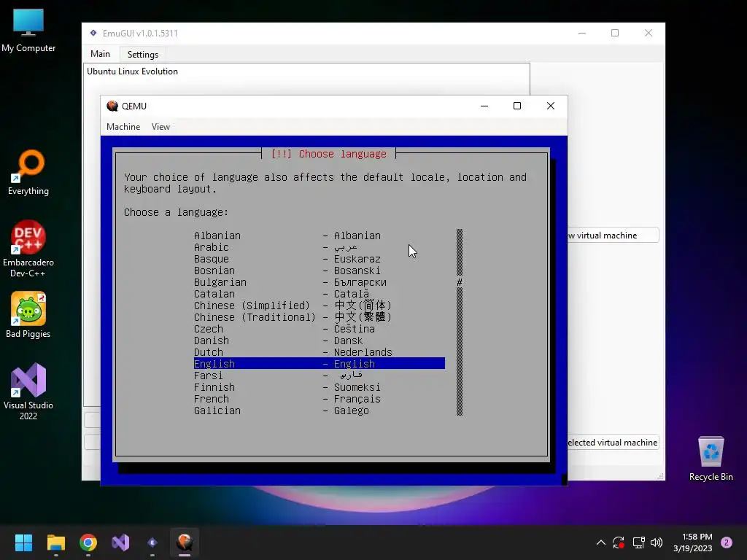
Task: Select Chinese (Simplified) in the language list
Action: [320, 306]
